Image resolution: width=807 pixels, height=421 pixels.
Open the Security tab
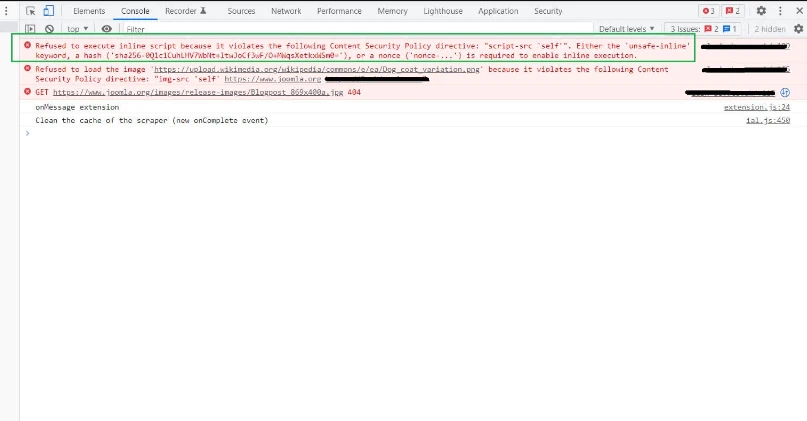click(548, 11)
